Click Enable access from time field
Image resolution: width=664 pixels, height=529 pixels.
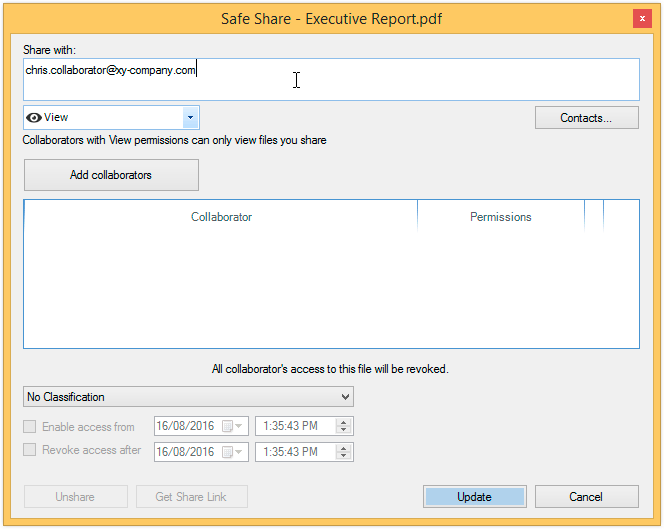click(304, 426)
